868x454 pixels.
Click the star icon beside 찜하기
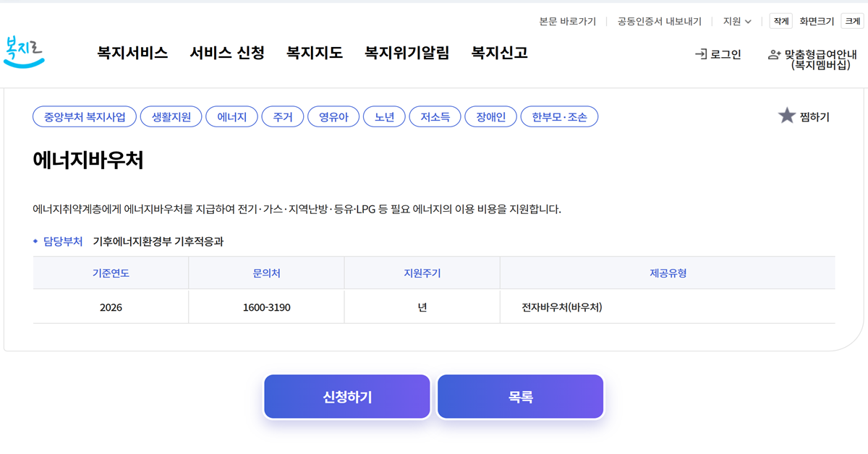coord(786,116)
